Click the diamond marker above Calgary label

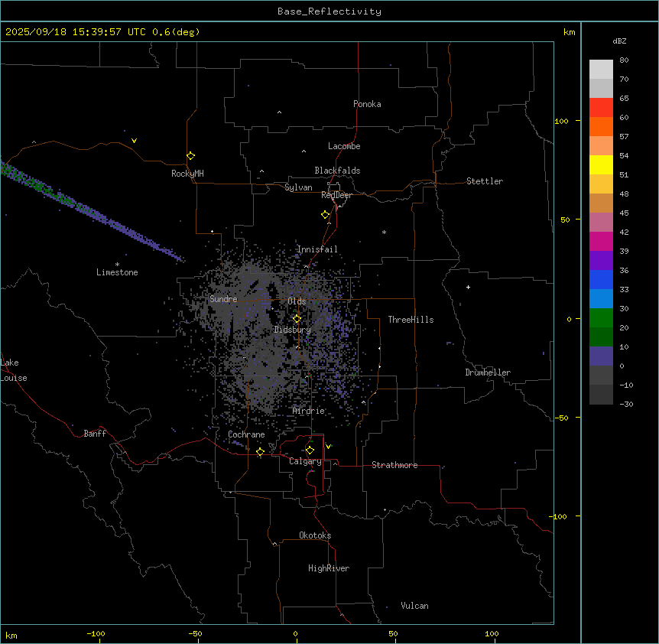310,450
